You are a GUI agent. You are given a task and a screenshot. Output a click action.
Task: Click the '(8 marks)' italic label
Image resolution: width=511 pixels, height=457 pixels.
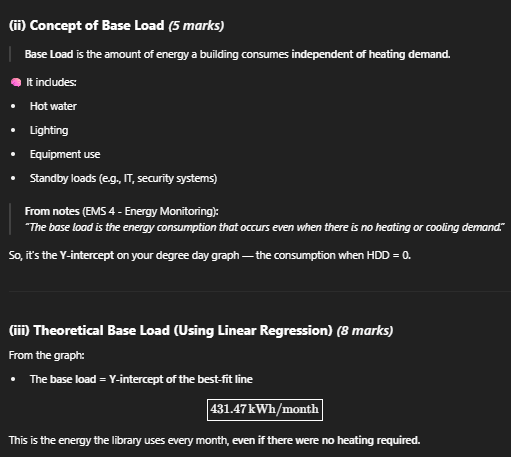365,331
